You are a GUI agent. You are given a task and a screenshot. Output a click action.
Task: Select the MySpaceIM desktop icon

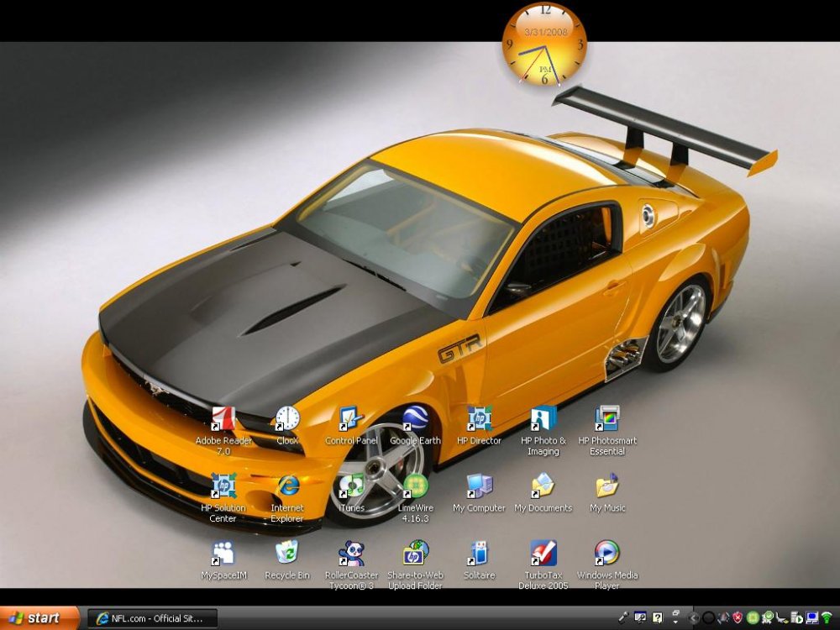[x=223, y=554]
